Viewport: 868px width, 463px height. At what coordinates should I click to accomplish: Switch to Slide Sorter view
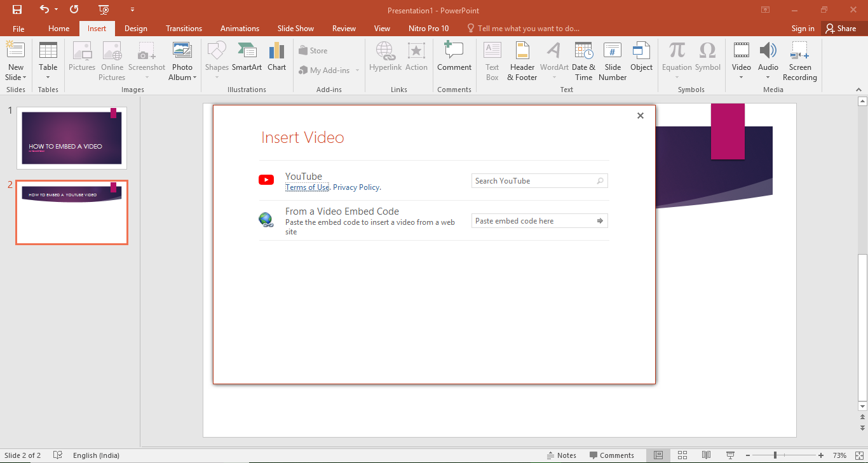682,455
